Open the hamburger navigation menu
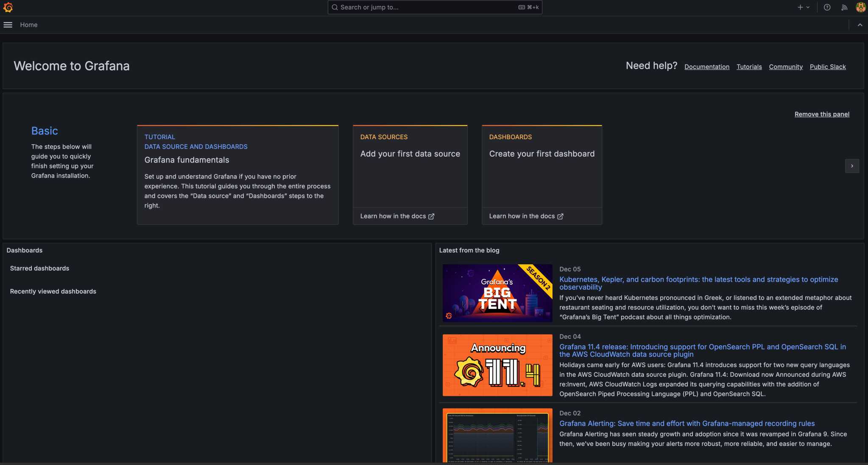Viewport: 868px width, 465px height. point(8,25)
